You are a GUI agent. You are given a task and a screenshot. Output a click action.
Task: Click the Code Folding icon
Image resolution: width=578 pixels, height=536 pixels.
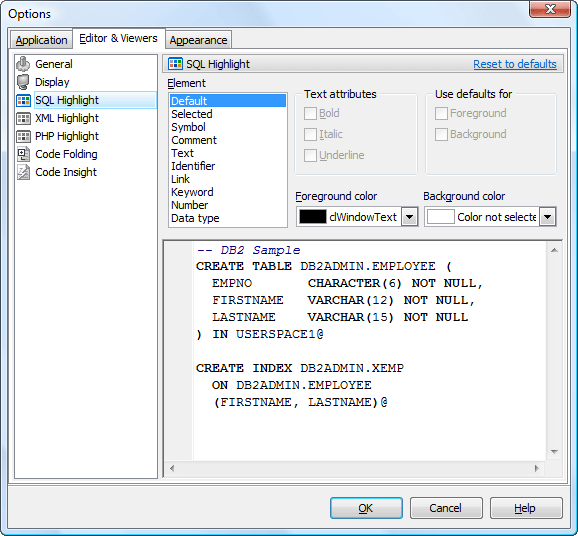pyautogui.click(x=23, y=154)
